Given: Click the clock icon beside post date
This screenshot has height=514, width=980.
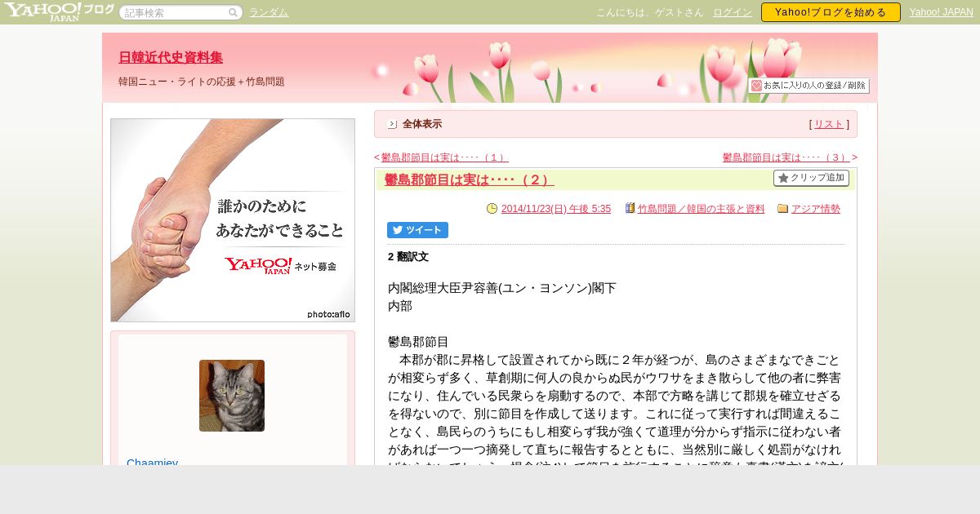Looking at the screenshot, I should [492, 209].
